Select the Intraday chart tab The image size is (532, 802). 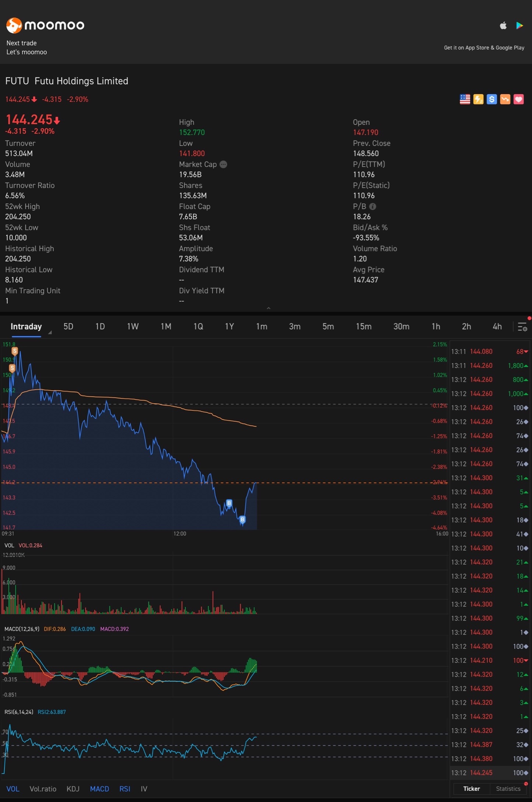coord(26,327)
